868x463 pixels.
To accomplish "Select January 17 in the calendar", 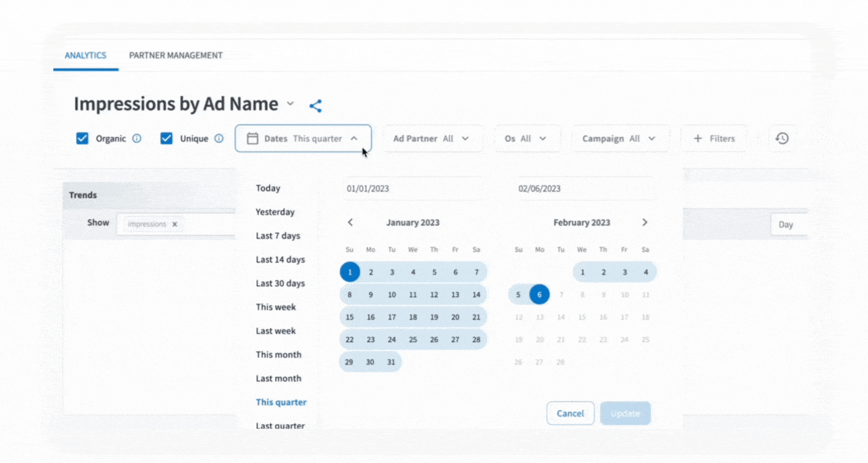I will (392, 317).
